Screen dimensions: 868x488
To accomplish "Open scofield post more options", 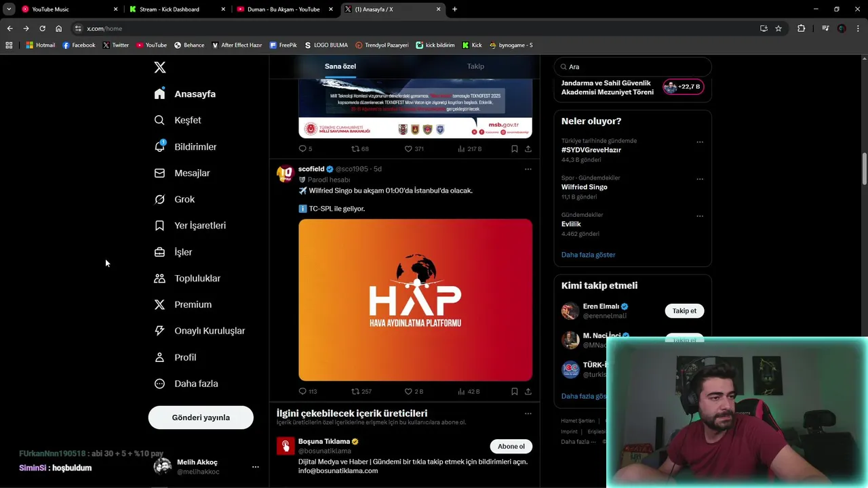I will 528,169.
